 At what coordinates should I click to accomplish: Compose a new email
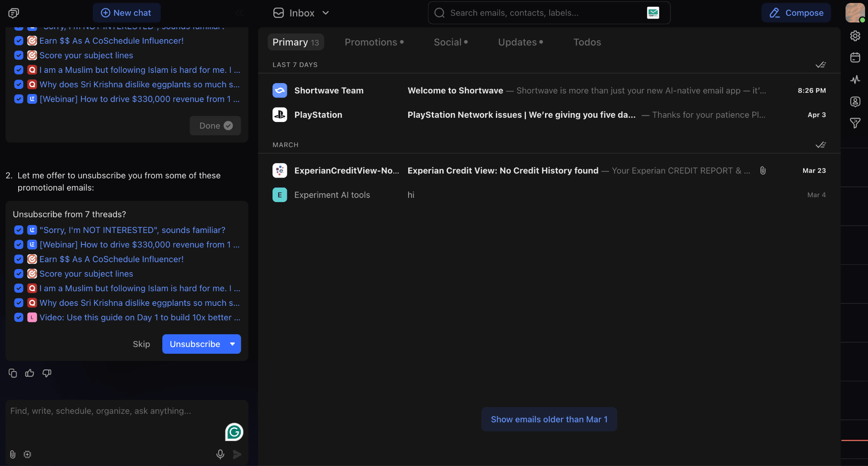pos(796,13)
